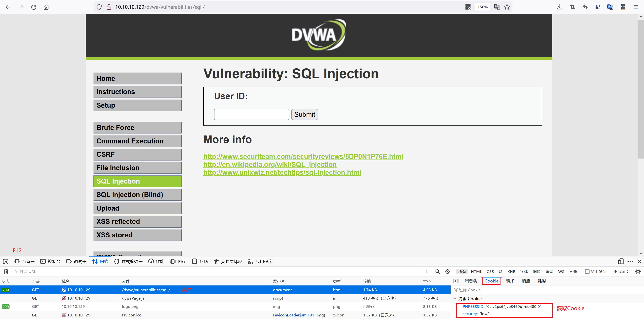The image size is (644, 324).
Task: Filter network requests by XHR
Action: (511, 272)
